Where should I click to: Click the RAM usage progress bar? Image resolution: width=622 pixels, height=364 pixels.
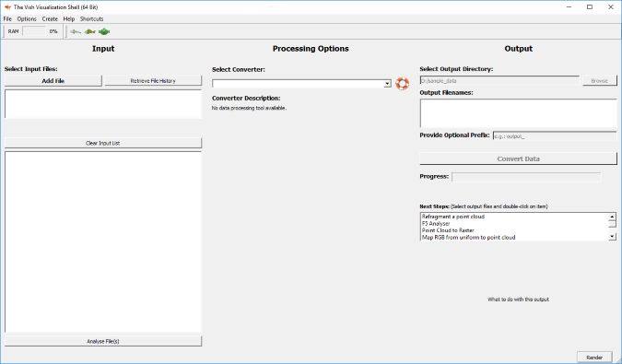[34, 31]
